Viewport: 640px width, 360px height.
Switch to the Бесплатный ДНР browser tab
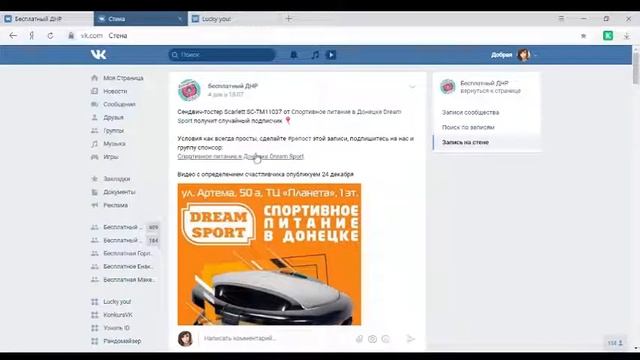click(x=47, y=19)
